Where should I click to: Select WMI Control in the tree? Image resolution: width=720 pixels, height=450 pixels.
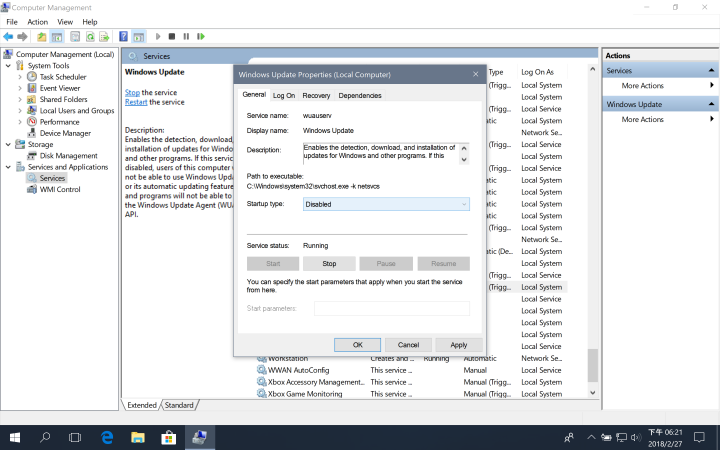[x=60, y=189]
